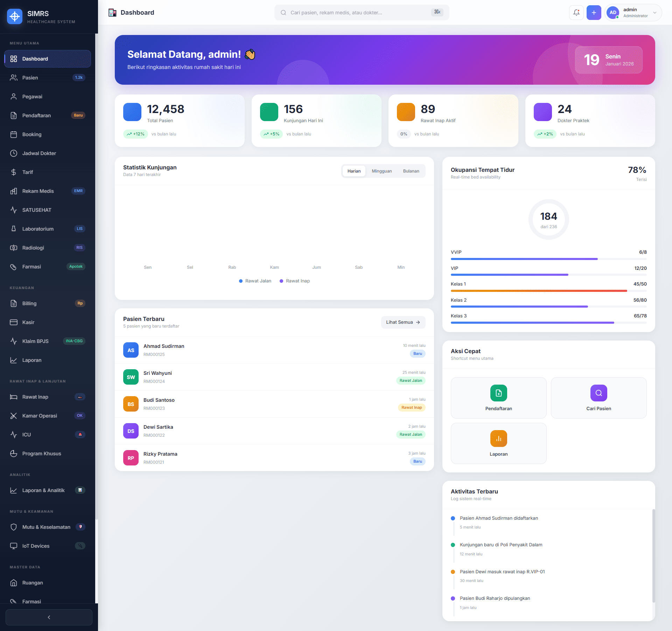
Task: Click the Pendaftaran quick action icon
Action: 498,393
